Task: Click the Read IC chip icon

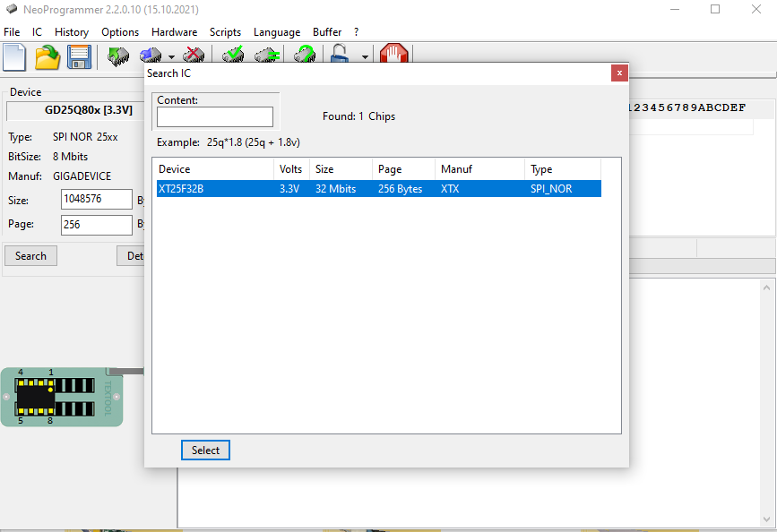Action: coord(118,56)
